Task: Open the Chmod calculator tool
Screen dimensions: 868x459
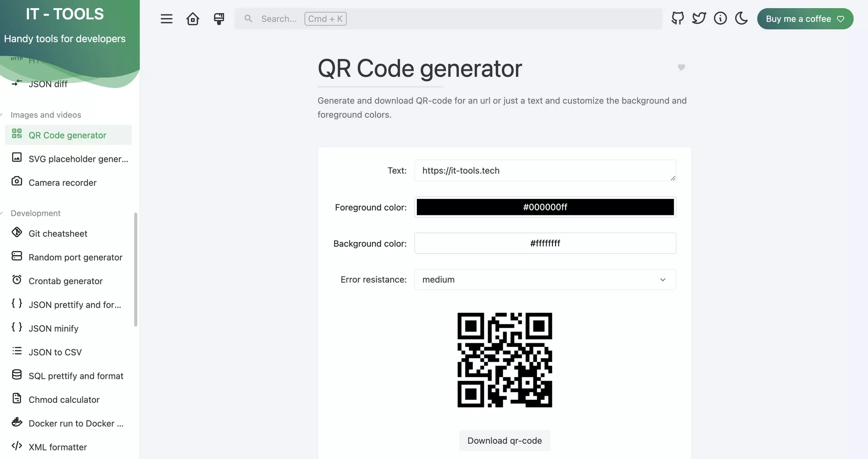Action: point(68,399)
